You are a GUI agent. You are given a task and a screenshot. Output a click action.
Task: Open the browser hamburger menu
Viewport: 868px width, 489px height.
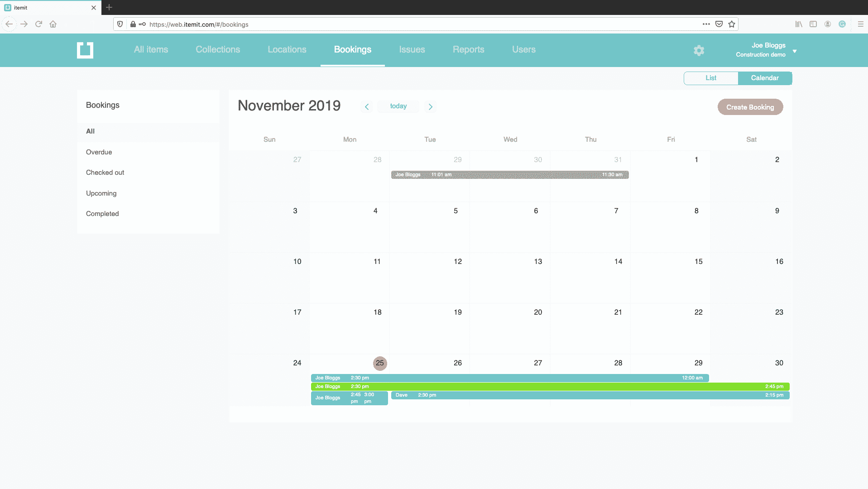(861, 24)
